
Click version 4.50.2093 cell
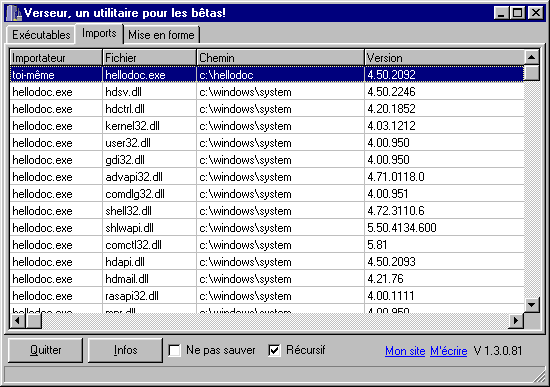tap(444, 262)
